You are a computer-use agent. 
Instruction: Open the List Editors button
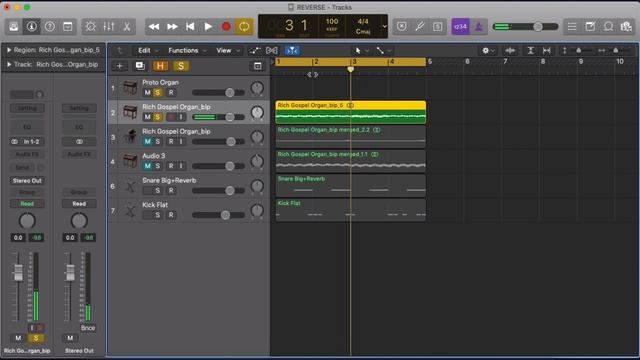coord(572,27)
